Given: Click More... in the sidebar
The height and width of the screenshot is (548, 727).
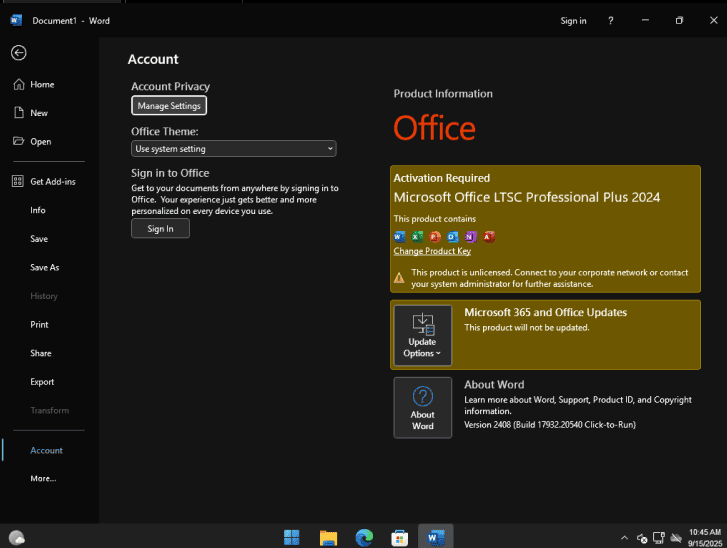Looking at the screenshot, I should click(43, 478).
